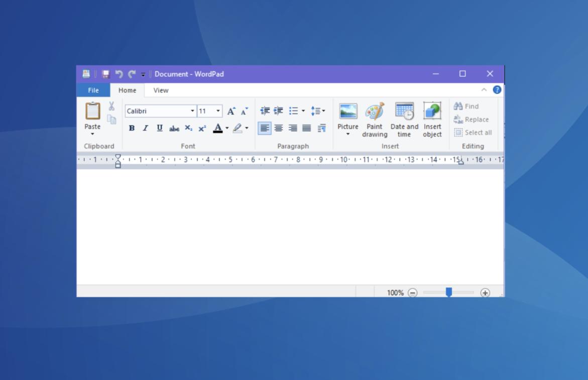588x380 pixels.
Task: Toggle Strikethrough formatting
Action: pyautogui.click(x=174, y=129)
